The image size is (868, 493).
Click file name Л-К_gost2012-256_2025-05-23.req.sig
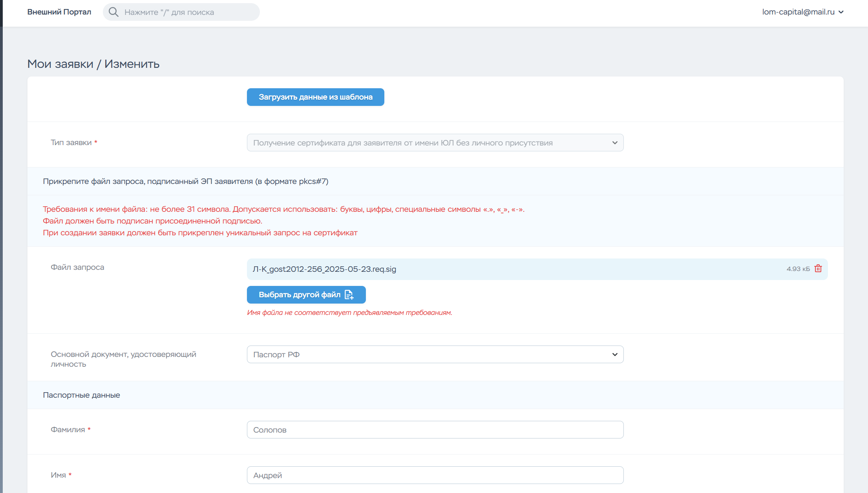point(324,269)
